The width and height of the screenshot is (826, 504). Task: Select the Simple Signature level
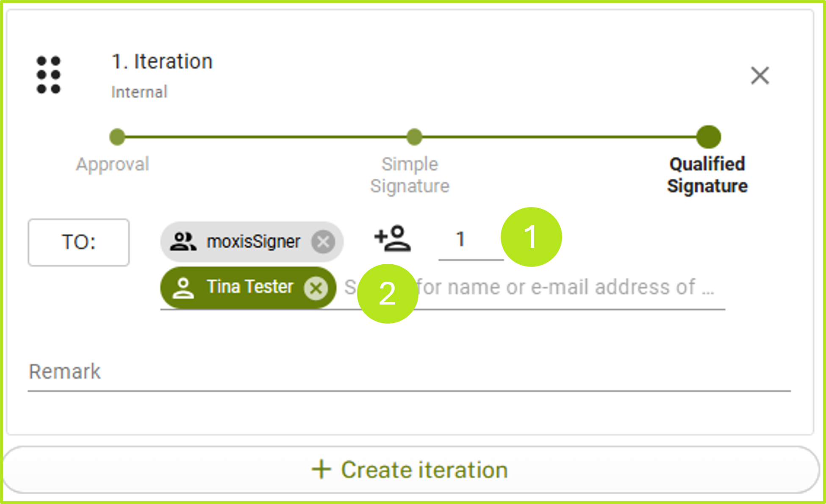coord(409,174)
